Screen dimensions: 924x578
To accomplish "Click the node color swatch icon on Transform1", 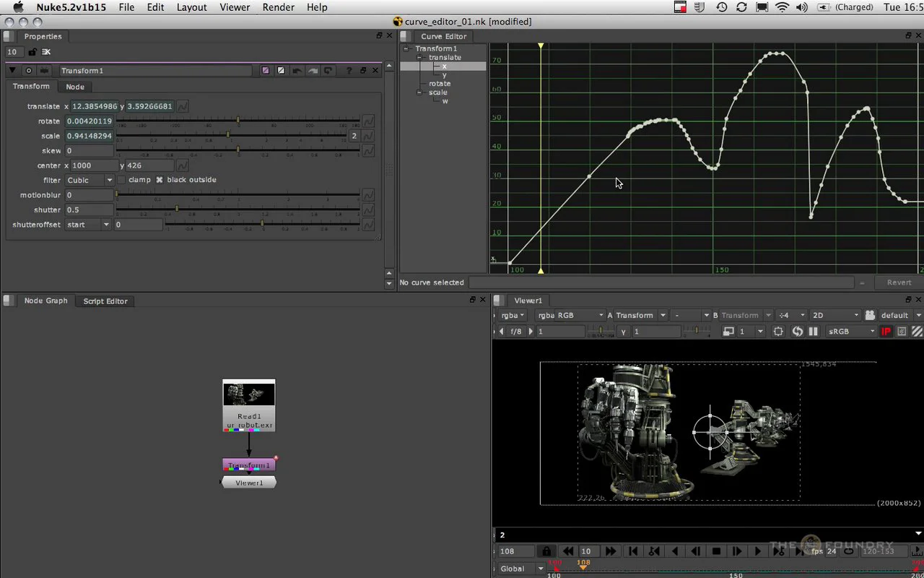I will click(266, 71).
